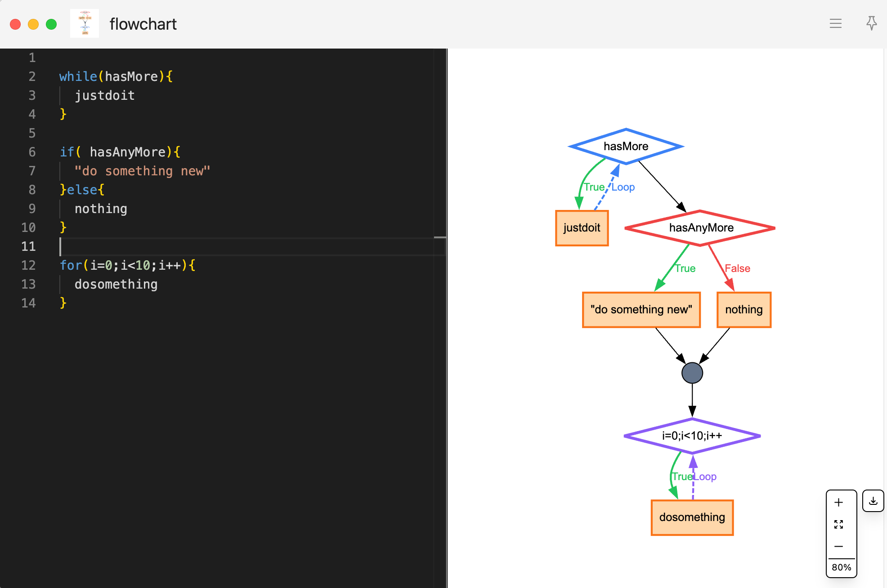Click the dosomething process box
The image size is (887, 588).
click(x=692, y=517)
